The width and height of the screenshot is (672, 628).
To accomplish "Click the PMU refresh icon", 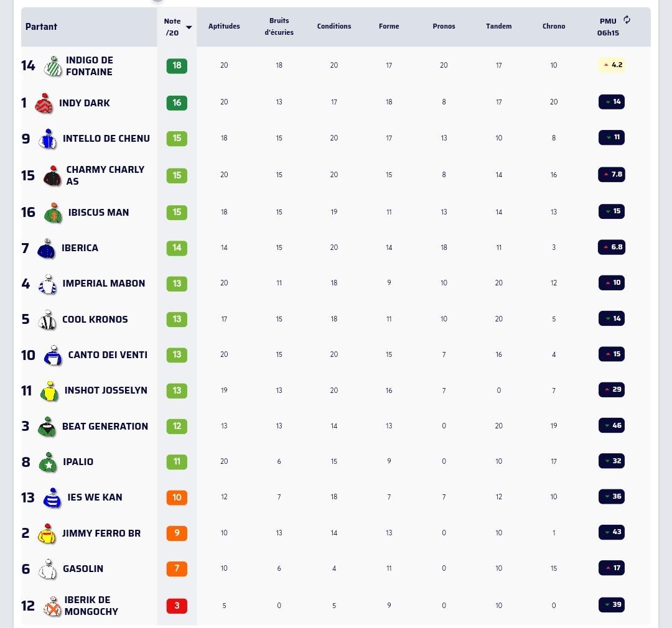I will click(x=627, y=20).
